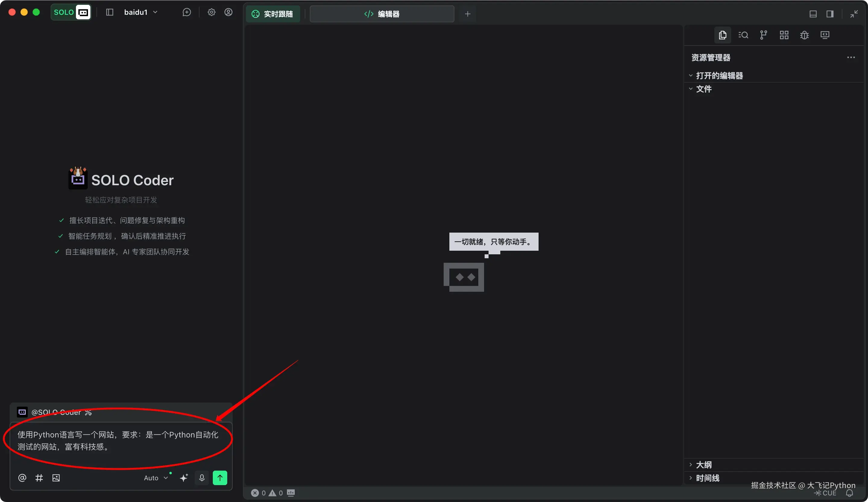
Task: Open the Debug bug icon
Action: coord(804,35)
